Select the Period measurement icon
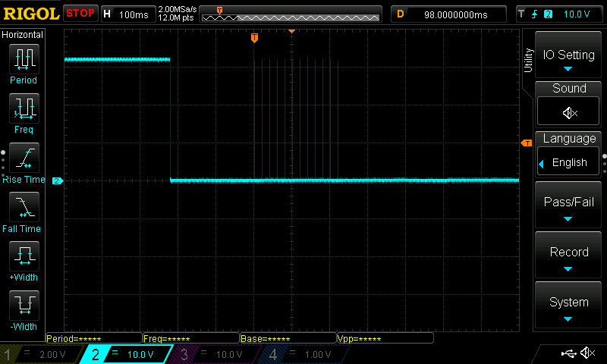This screenshot has width=607, height=364. [x=24, y=59]
